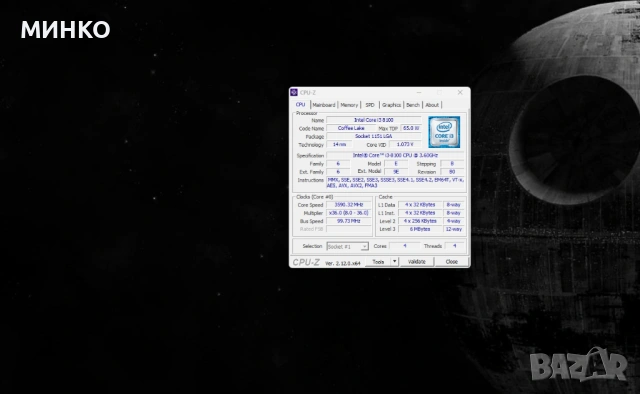Click the Bus Speed 99.73 MHz value
The width and height of the screenshot is (640, 394).
pos(349,221)
